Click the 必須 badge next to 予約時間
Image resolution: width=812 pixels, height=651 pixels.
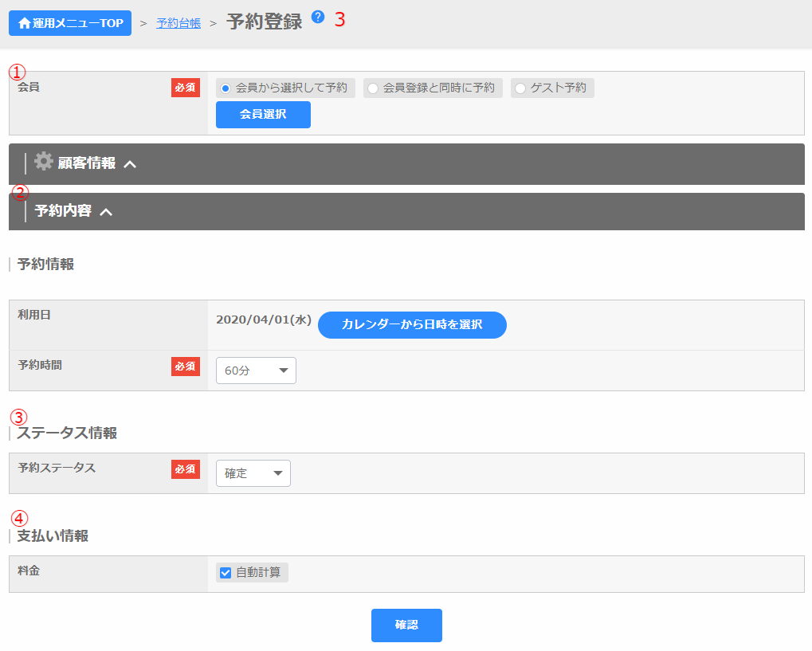185,366
